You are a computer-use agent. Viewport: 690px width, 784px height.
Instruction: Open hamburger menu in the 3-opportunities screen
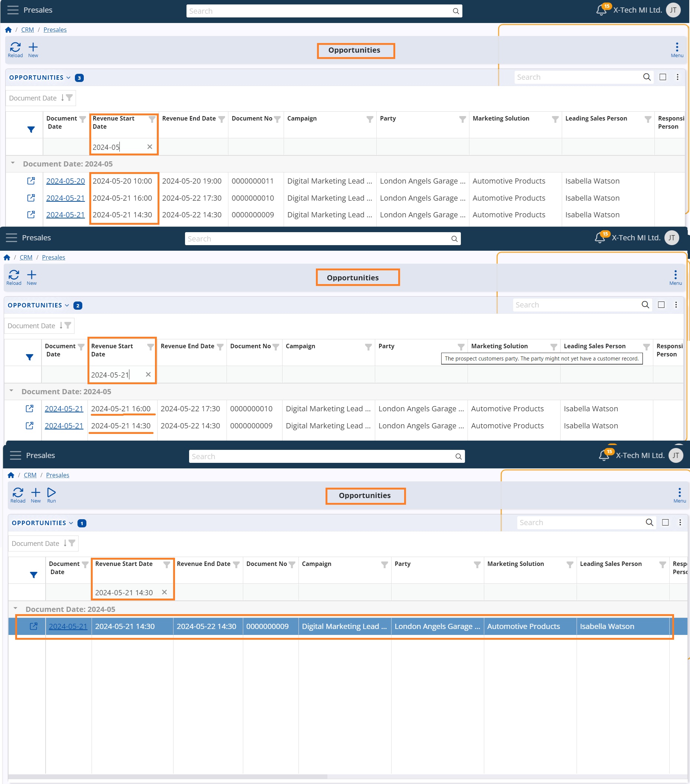[x=13, y=10]
